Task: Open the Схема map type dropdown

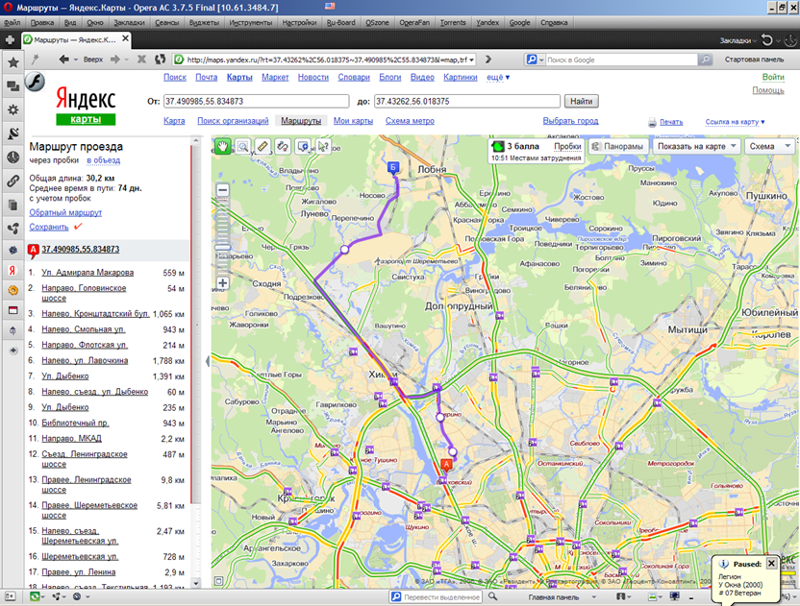Action: 770,147
